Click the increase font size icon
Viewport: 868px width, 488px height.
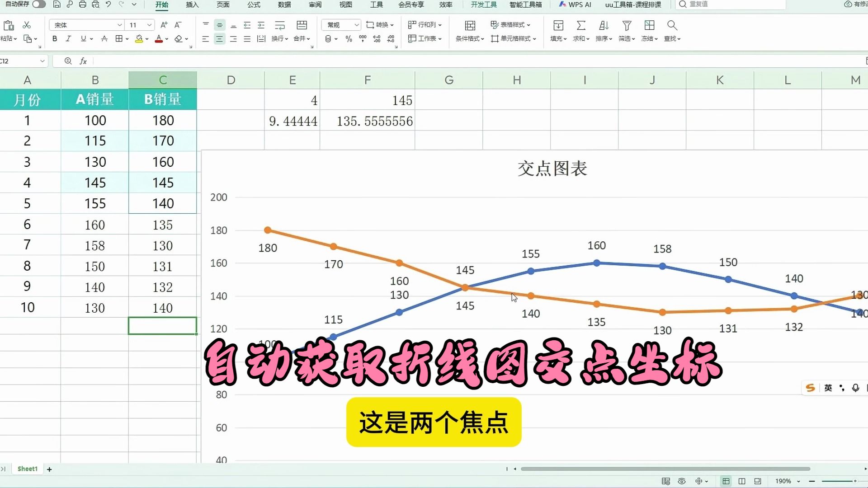point(164,25)
